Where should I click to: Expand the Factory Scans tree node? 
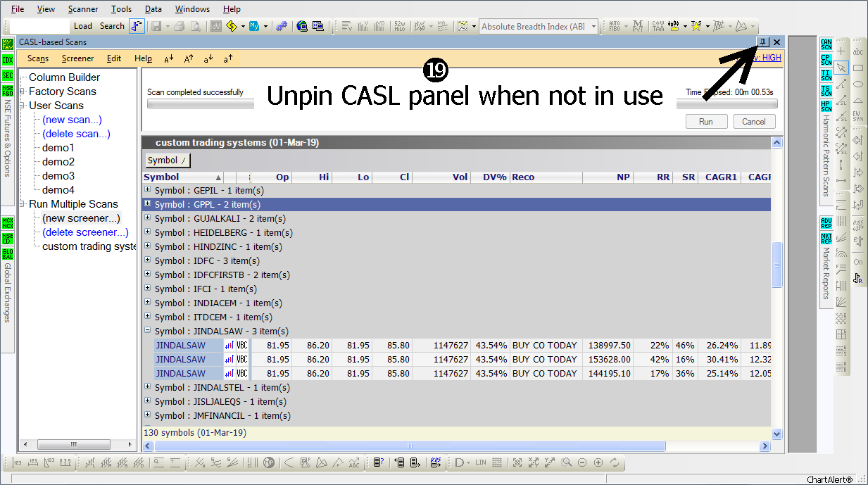click(x=23, y=92)
